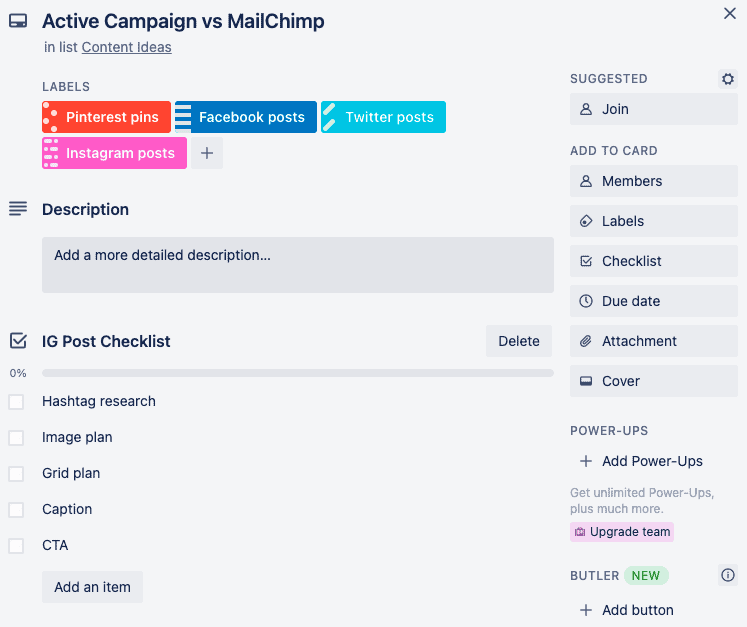The width and height of the screenshot is (747, 627).
Task: Open Members in Add to Card
Action: pyautogui.click(x=654, y=181)
